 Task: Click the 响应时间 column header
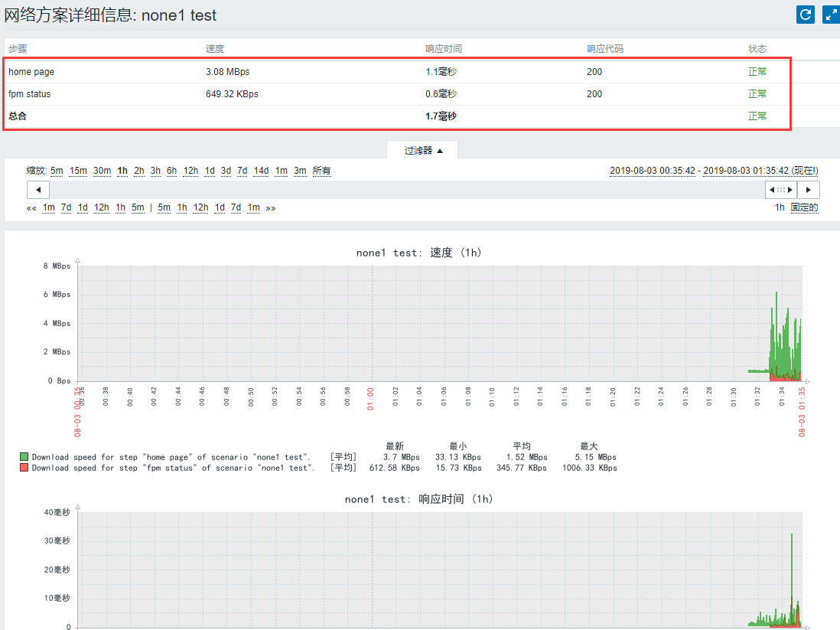point(444,49)
